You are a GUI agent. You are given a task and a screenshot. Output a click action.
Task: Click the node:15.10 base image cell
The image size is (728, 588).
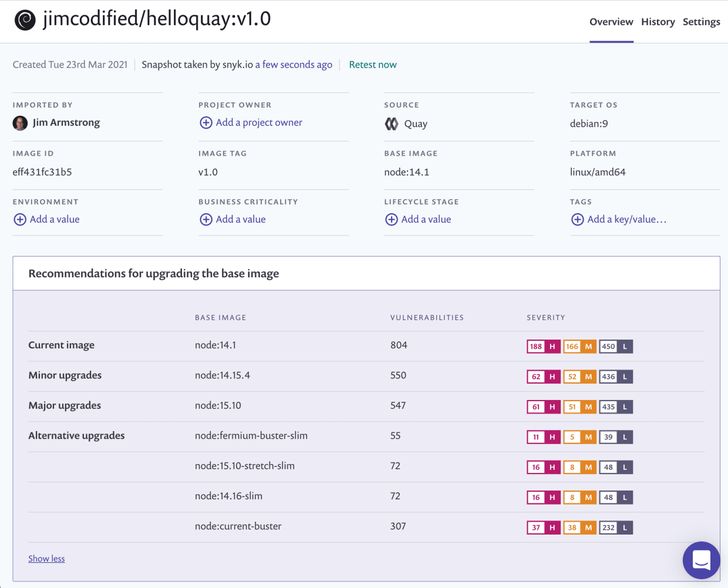click(x=218, y=406)
